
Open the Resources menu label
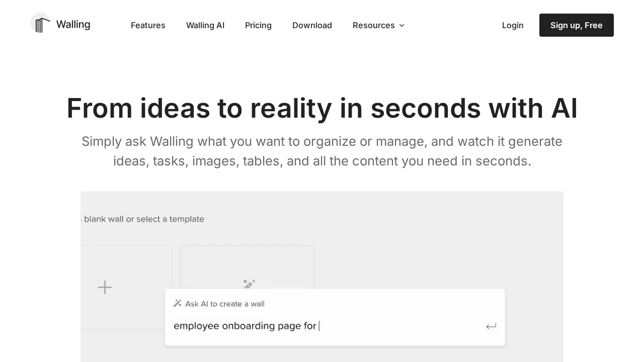373,25
